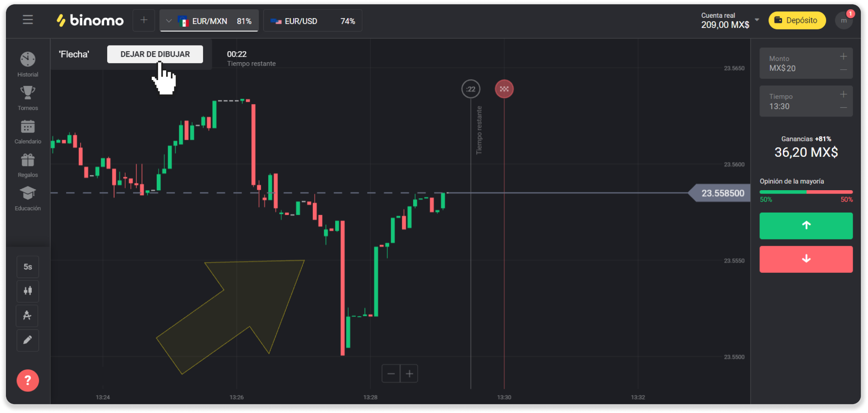
Task: Increase the Monto amount with plus
Action: tap(843, 57)
